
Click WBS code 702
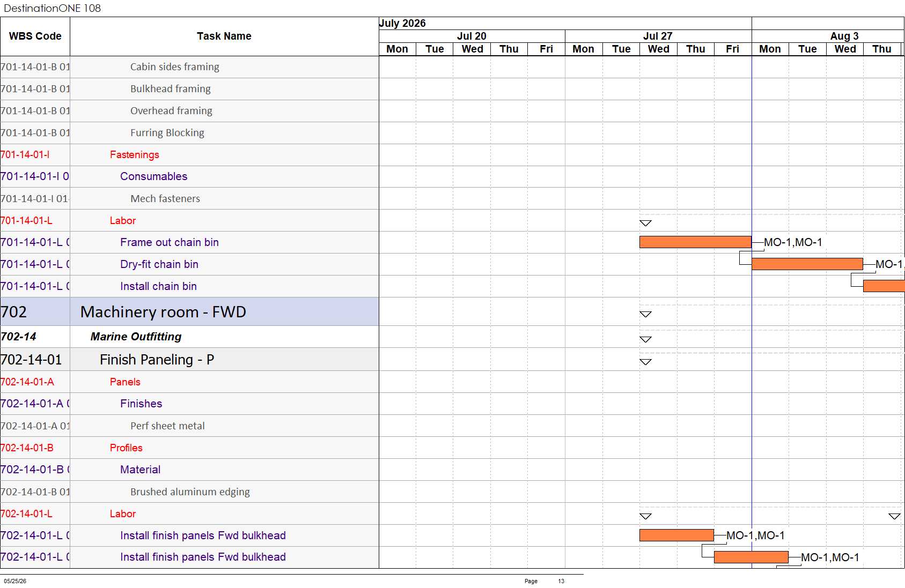pyautogui.click(x=14, y=312)
